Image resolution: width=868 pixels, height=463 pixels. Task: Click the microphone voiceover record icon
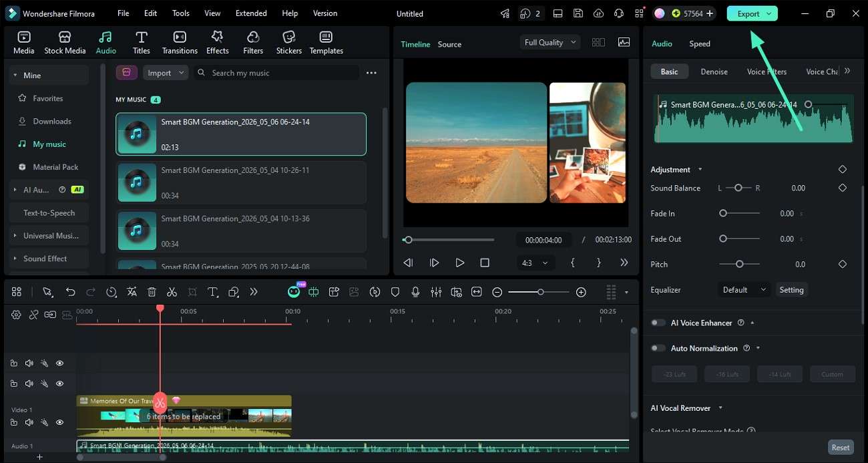(x=415, y=292)
